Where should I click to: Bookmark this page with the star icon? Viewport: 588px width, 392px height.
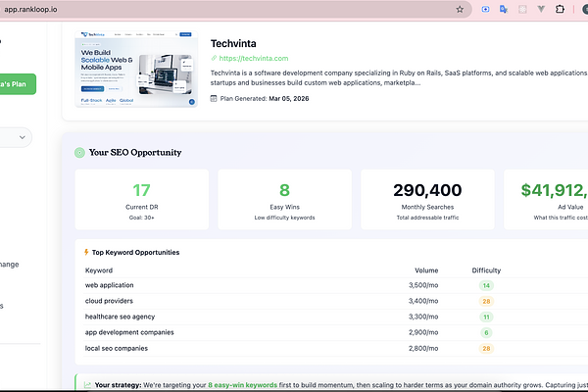tap(460, 9)
